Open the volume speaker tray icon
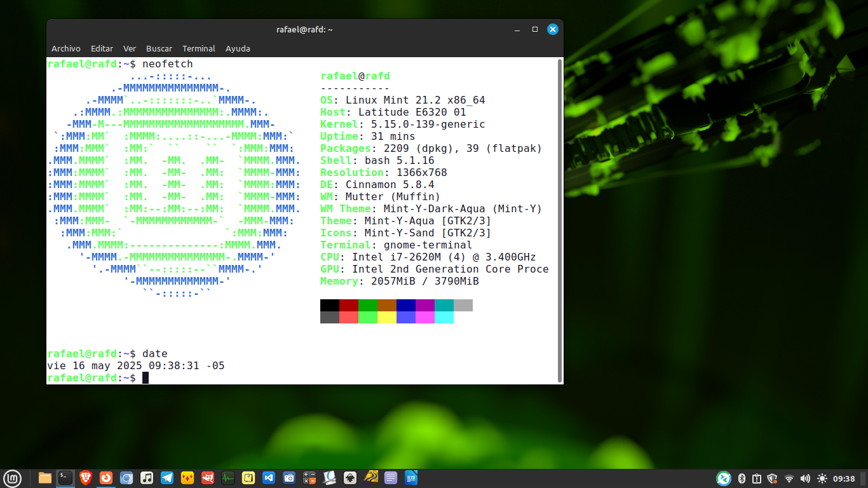 tap(805, 478)
